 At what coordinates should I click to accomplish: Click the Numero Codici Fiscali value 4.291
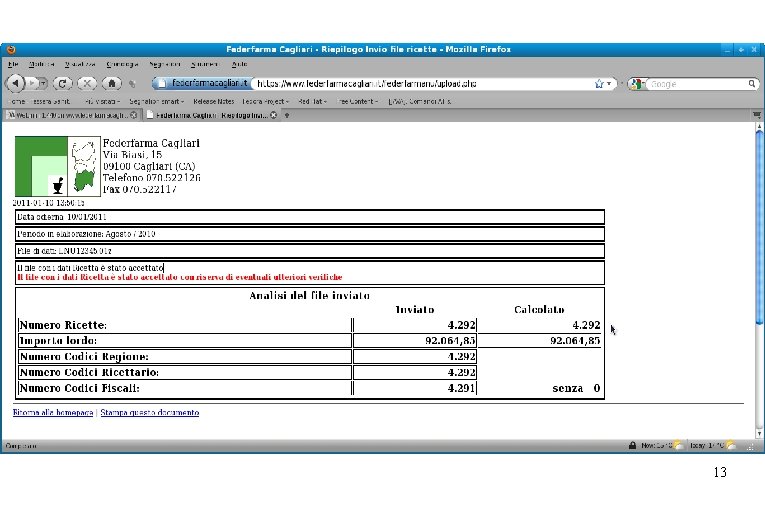pos(461,388)
